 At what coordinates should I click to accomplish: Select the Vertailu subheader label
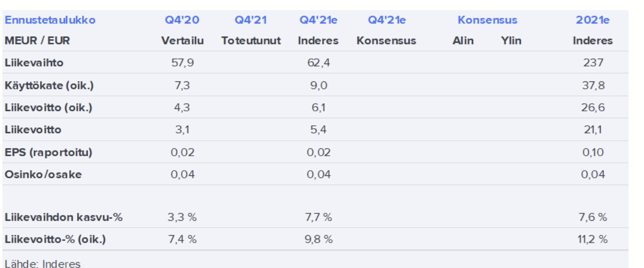182,41
